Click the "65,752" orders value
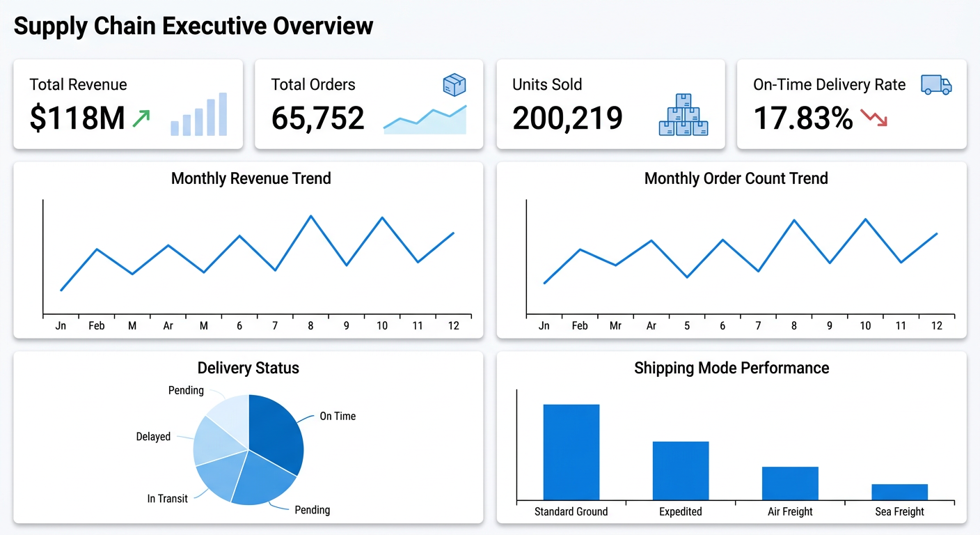The width and height of the screenshot is (980, 535). (x=318, y=118)
